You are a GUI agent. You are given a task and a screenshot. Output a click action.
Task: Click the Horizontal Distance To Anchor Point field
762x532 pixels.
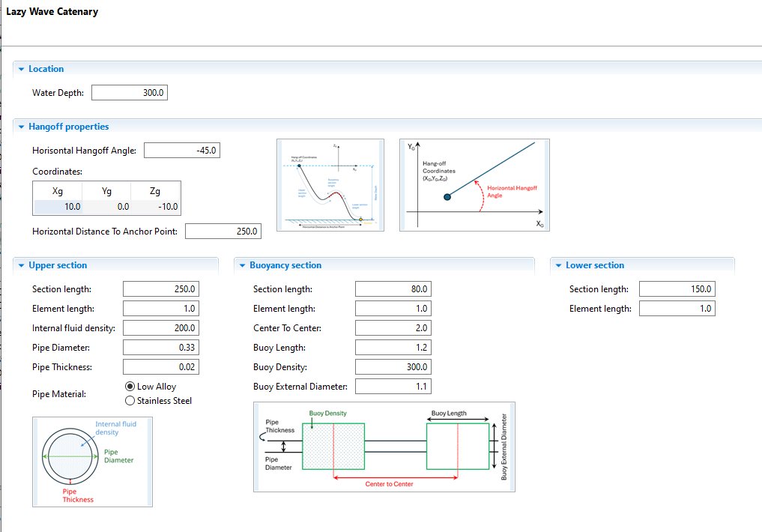(223, 232)
